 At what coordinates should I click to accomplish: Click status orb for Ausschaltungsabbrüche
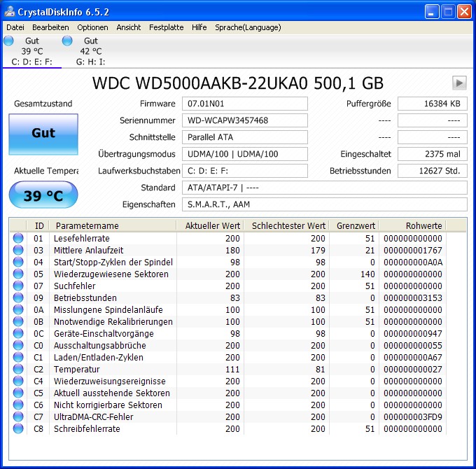coord(18,345)
